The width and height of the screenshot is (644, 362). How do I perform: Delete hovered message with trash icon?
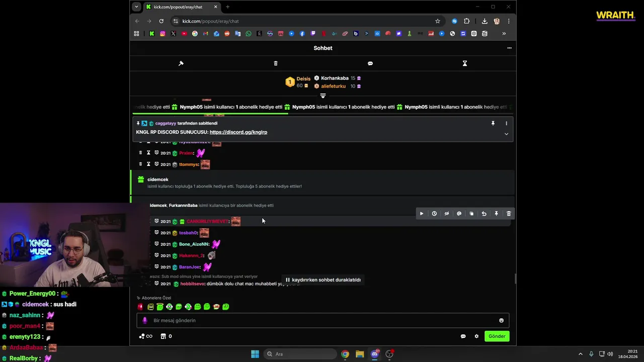pyautogui.click(x=509, y=214)
